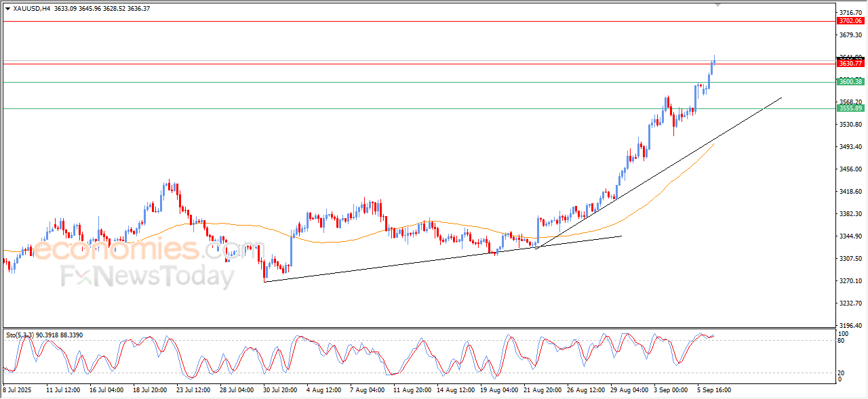Click the 3493.40 price axis value
This screenshot has height=399, width=868.
point(850,147)
